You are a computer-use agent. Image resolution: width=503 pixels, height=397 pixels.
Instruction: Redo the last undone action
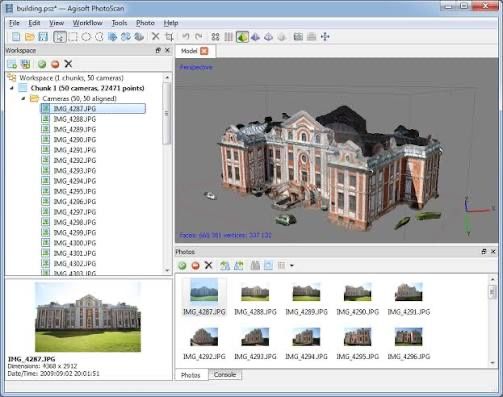199,36
